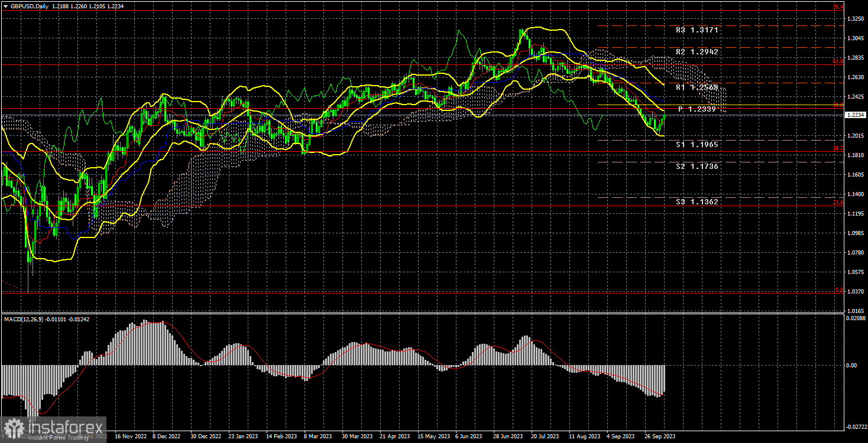Select the R2 1.2942 pivot label
The image size is (868, 443).
pyautogui.click(x=697, y=52)
